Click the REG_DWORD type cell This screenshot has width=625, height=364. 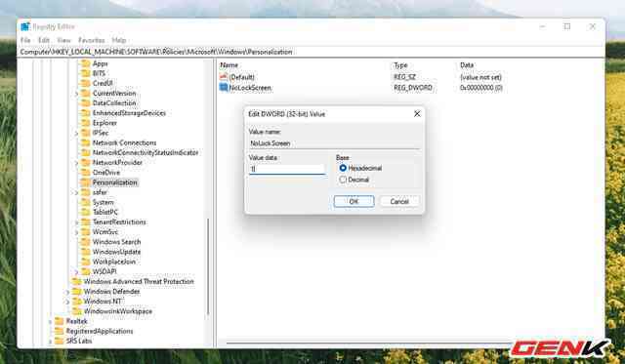click(413, 88)
